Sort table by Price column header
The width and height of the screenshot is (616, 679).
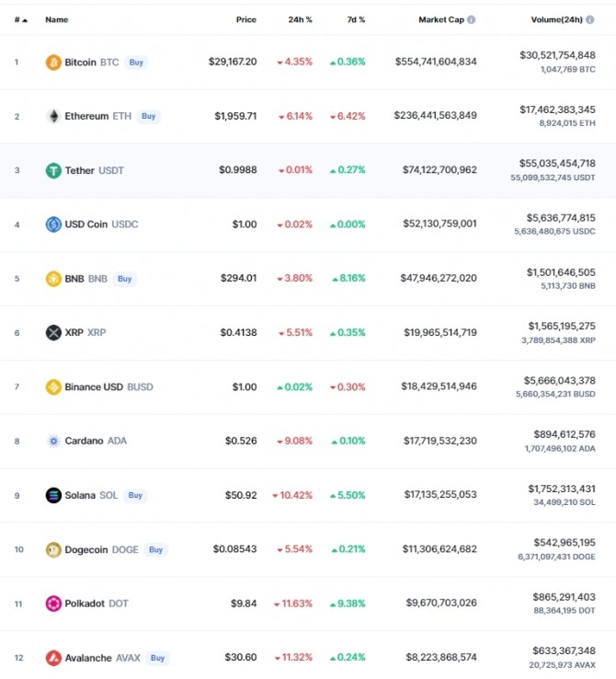pyautogui.click(x=246, y=19)
